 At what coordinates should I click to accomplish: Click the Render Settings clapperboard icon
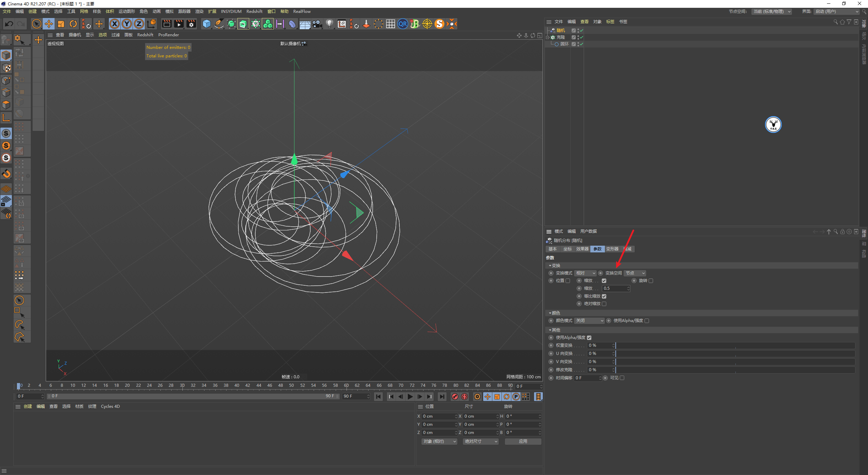pos(191,24)
